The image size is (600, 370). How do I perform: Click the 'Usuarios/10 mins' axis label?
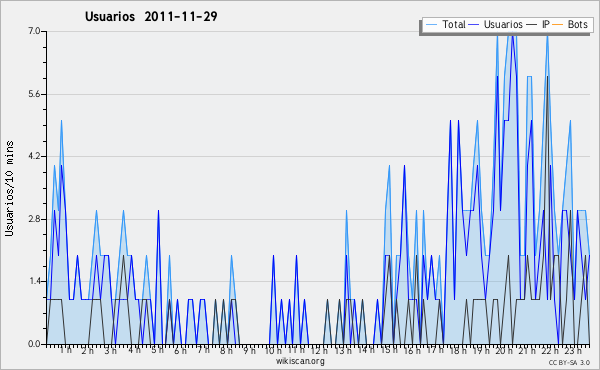9,188
